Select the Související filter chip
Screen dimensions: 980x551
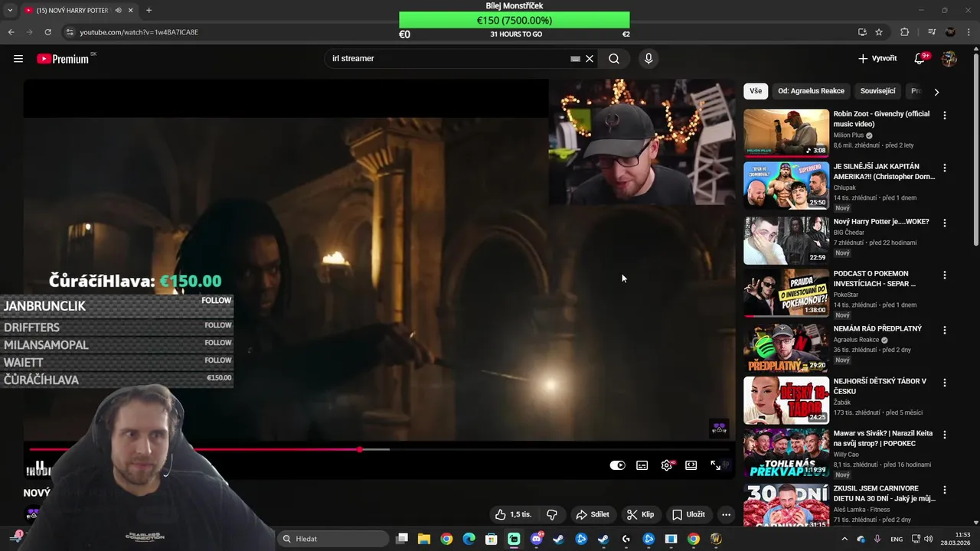(877, 91)
